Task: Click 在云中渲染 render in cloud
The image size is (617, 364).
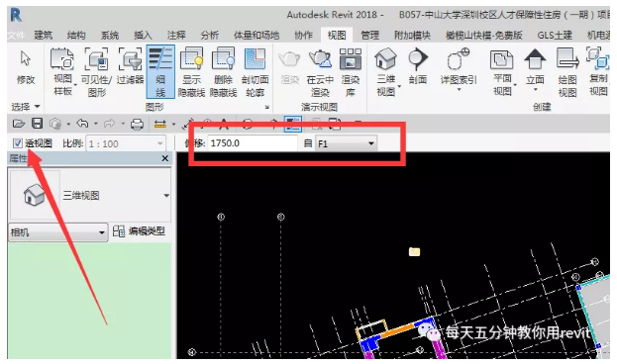Action: (x=320, y=72)
